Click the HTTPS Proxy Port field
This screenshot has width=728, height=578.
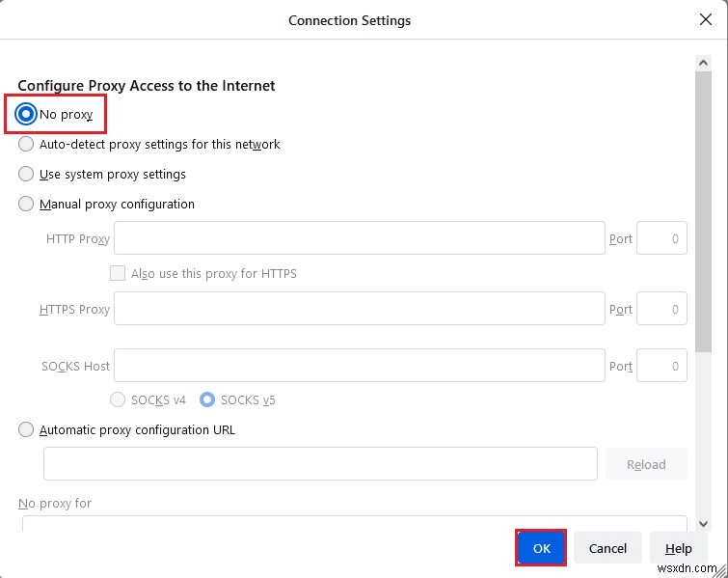click(x=661, y=309)
